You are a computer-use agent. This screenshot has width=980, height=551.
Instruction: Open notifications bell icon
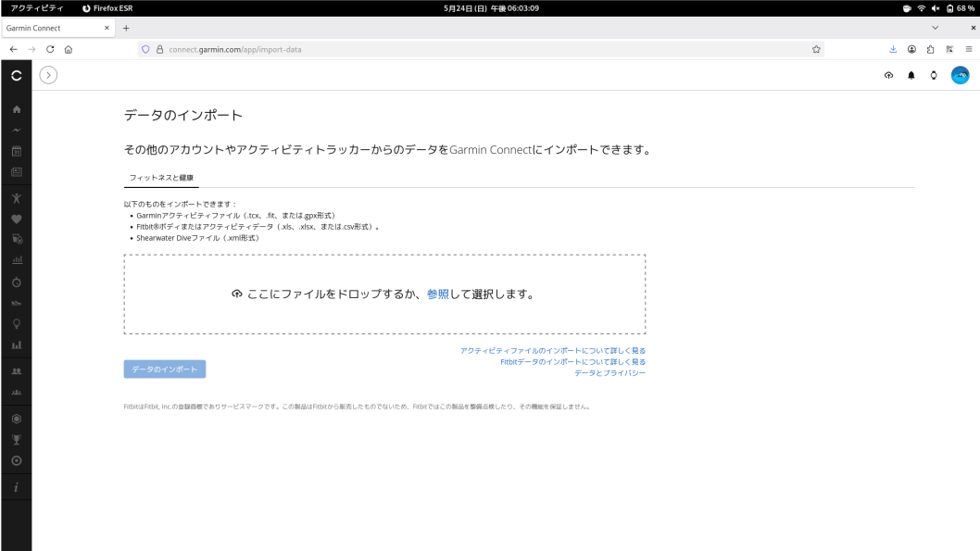pos(911,75)
